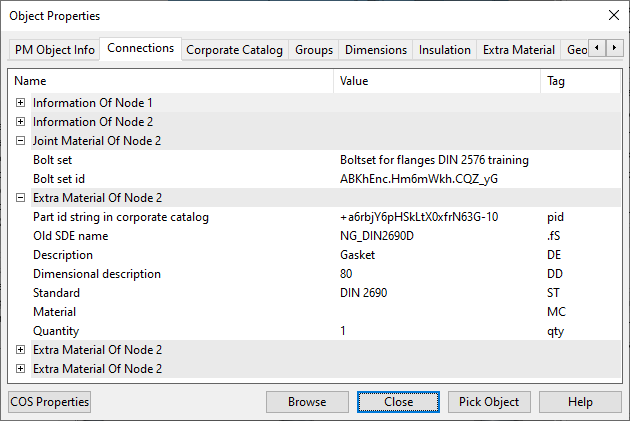Open the Corporate Catalog tab

click(235, 50)
